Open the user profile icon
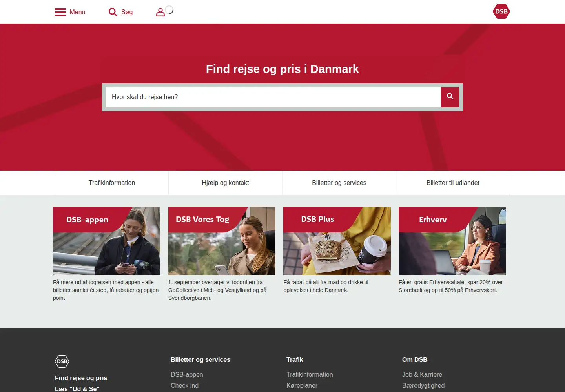 click(x=160, y=12)
